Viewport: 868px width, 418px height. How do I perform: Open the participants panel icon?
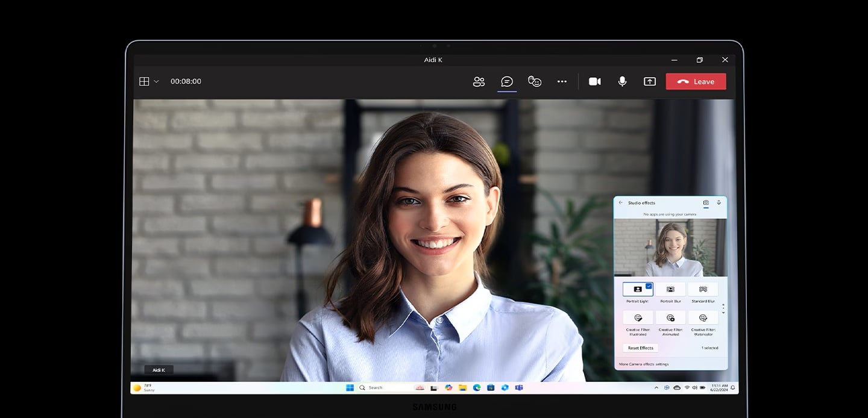[x=479, y=82]
